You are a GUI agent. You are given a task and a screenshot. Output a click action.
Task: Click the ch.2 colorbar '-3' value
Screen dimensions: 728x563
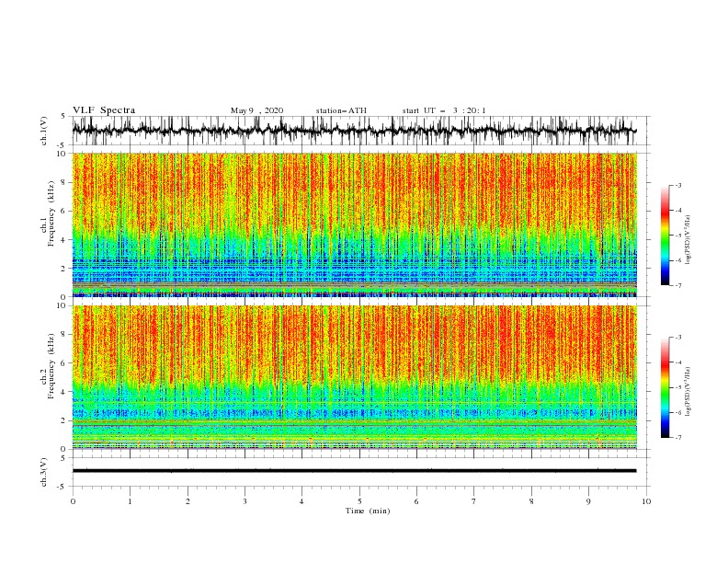click(678, 338)
